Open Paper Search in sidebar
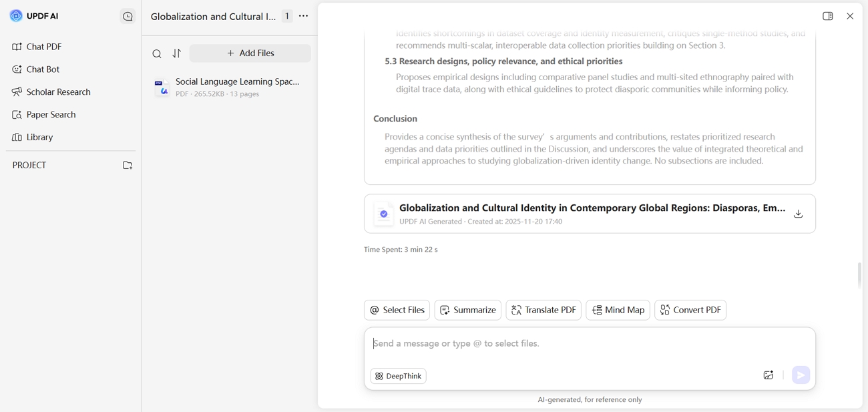 (x=51, y=115)
